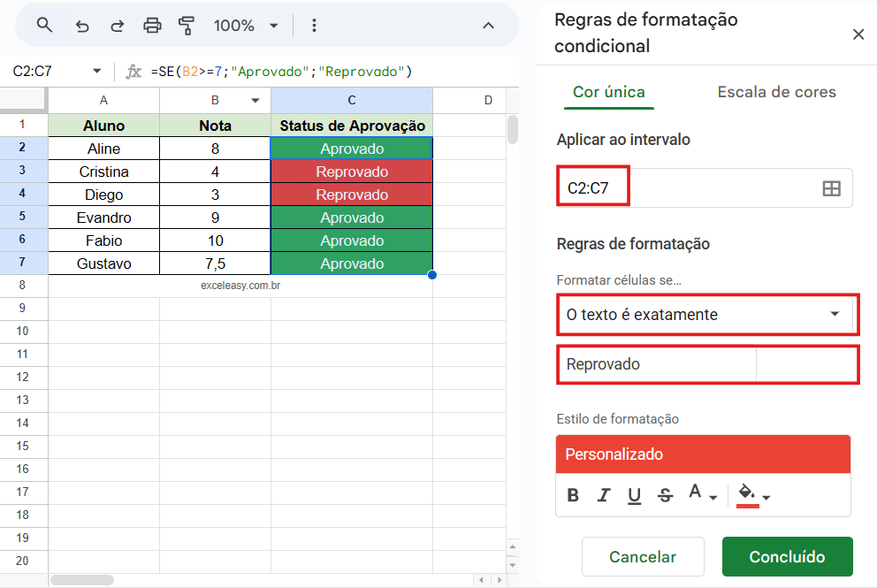Open the 'O texto é exatamente' condition dropdown
Viewport: 877px width, 588px height.
[707, 314]
